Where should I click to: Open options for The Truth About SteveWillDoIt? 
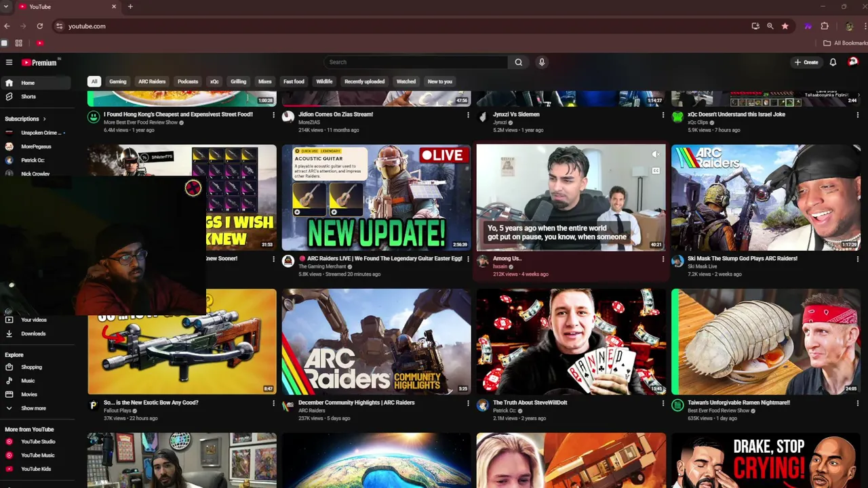[x=663, y=403]
